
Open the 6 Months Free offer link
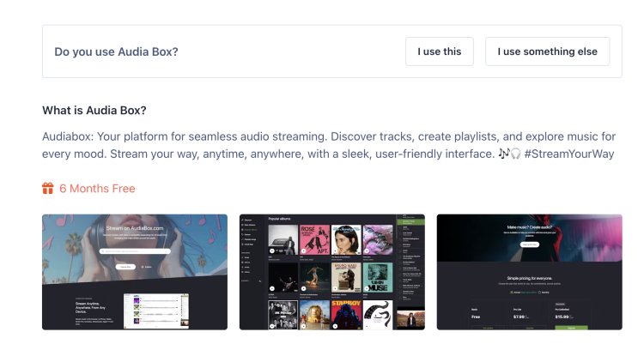coord(97,189)
